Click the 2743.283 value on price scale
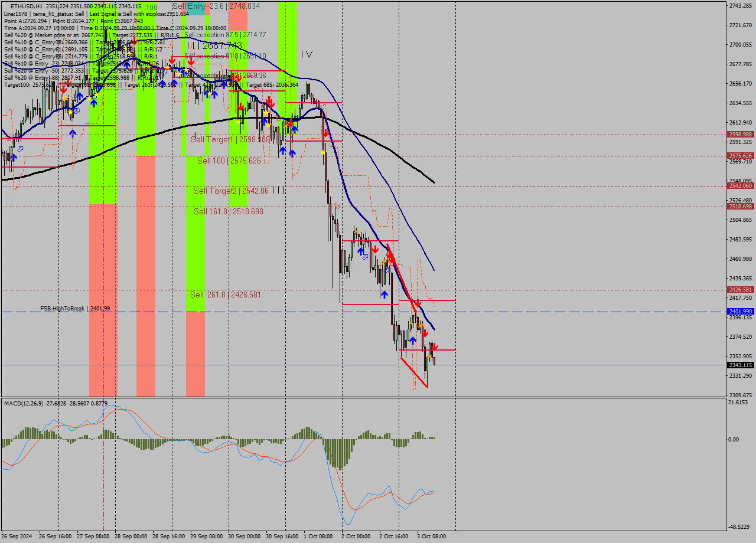 (x=741, y=5)
